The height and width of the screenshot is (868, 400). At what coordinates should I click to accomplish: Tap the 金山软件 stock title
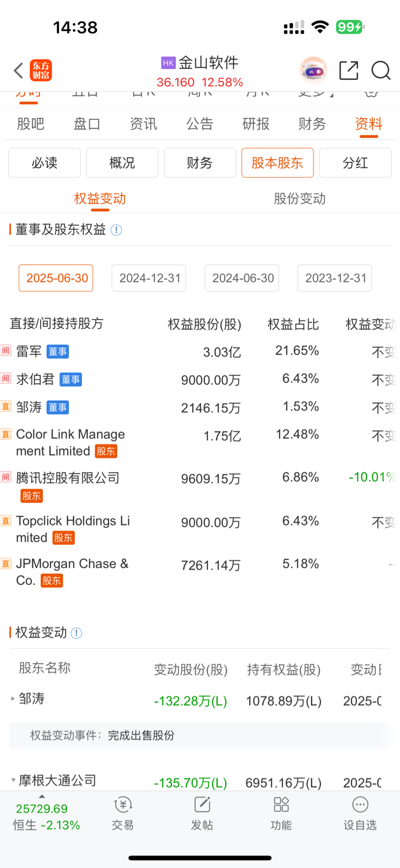(x=208, y=63)
